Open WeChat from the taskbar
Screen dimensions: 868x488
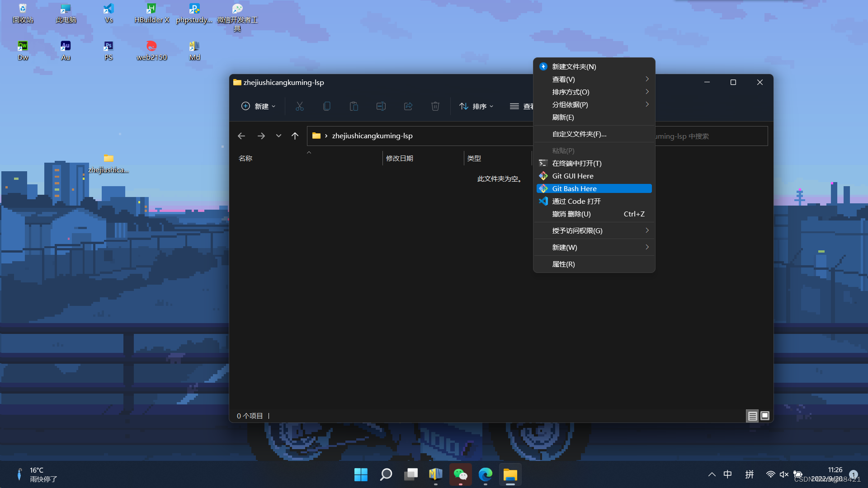460,474
